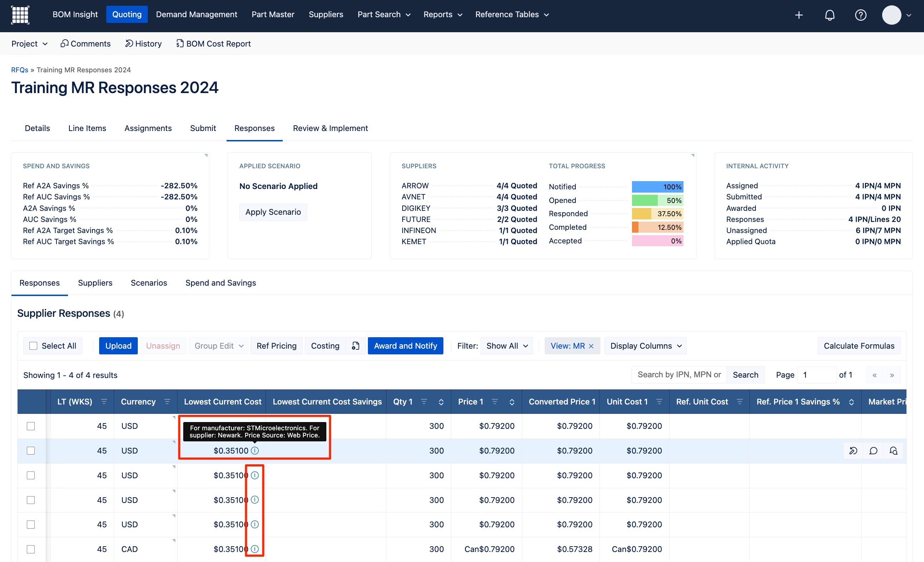Click the Award and Notify button
Image resolution: width=924 pixels, height=562 pixels.
point(405,346)
